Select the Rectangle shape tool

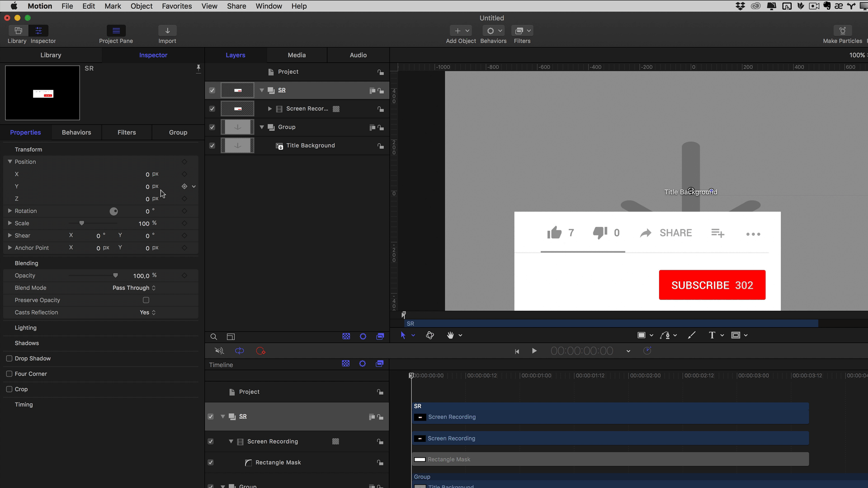click(641, 335)
